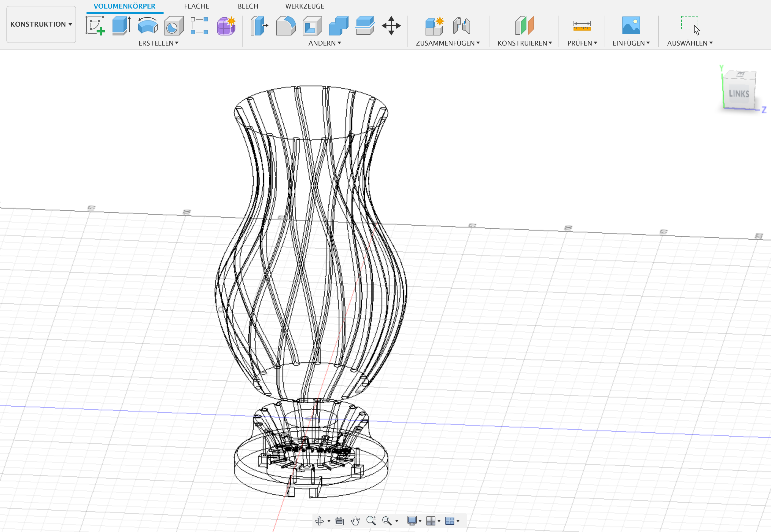Image resolution: width=771 pixels, height=532 pixels.
Task: Open the KONSTRUKTION workspace dropdown
Action: pyautogui.click(x=41, y=24)
